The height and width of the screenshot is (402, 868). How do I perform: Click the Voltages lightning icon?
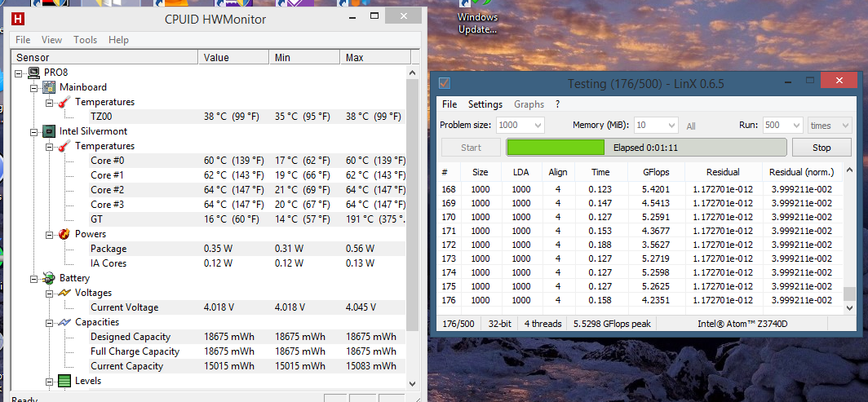(x=65, y=293)
